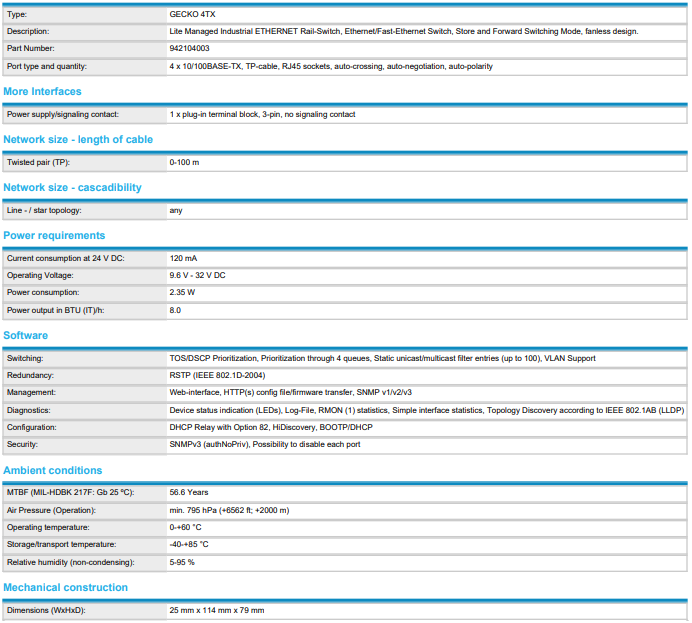The image size is (692, 623).
Task: Select the 'GECKO 4TX' type value
Action: pos(192,14)
